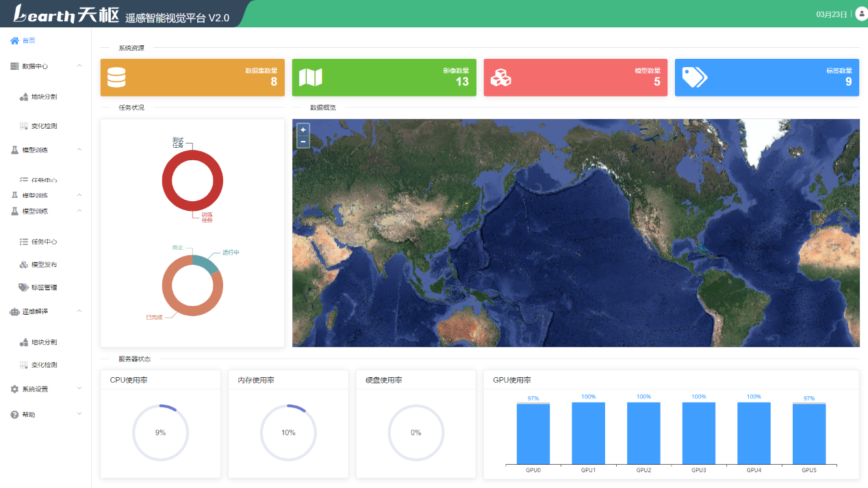Click the GPU2 usage bar
The width and height of the screenshot is (868, 488).
[643, 433]
